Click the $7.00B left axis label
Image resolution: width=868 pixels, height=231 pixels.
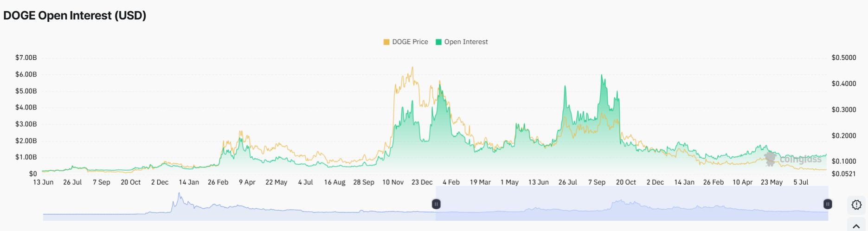26,58
